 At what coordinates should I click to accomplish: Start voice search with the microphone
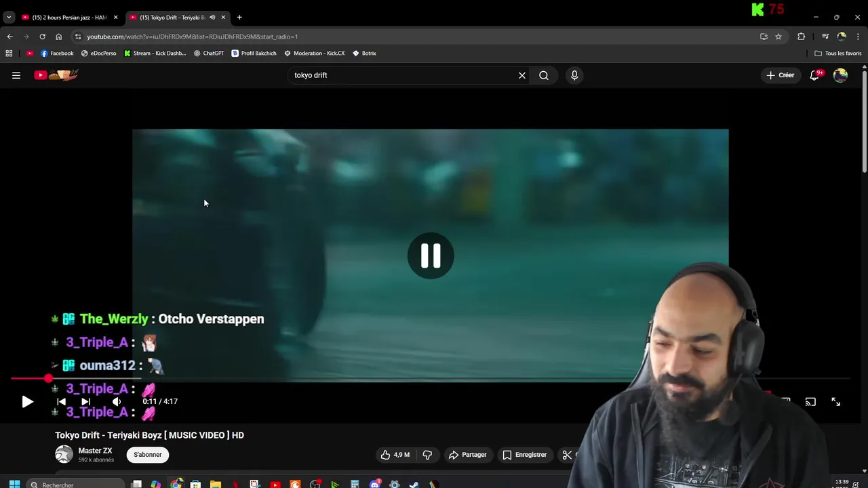point(574,75)
